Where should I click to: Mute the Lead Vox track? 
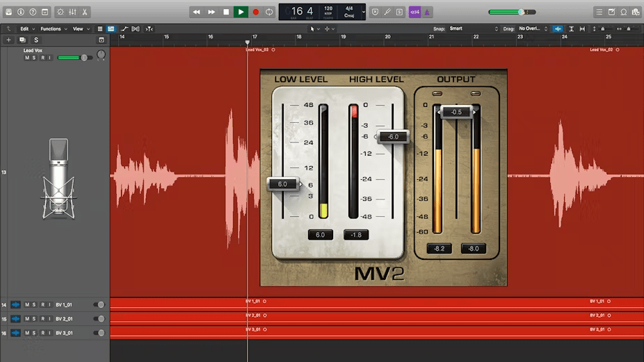[x=27, y=58]
